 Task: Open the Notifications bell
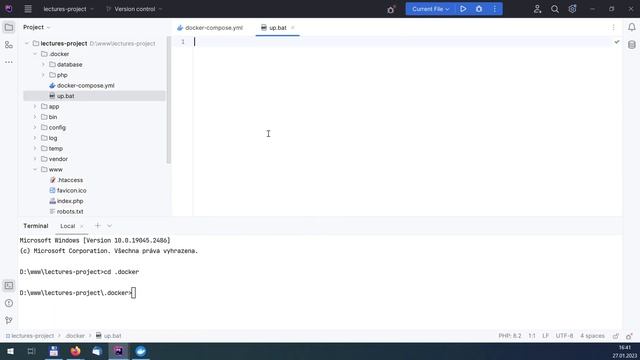click(631, 27)
